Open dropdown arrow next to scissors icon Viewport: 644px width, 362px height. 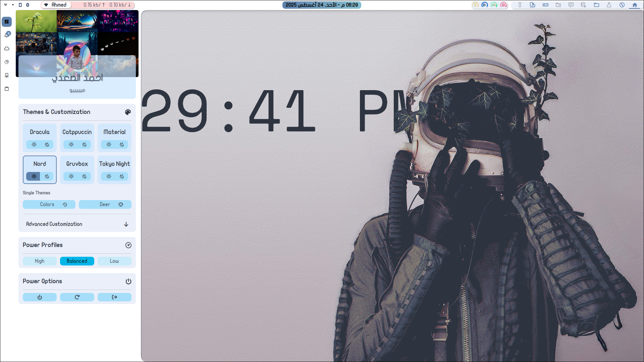coord(13,5)
